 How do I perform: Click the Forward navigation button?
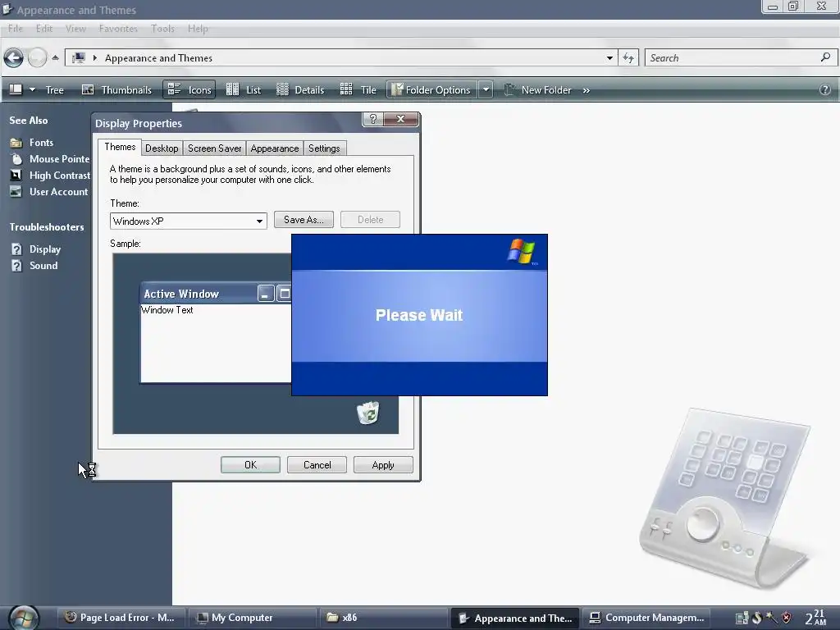[x=37, y=58]
